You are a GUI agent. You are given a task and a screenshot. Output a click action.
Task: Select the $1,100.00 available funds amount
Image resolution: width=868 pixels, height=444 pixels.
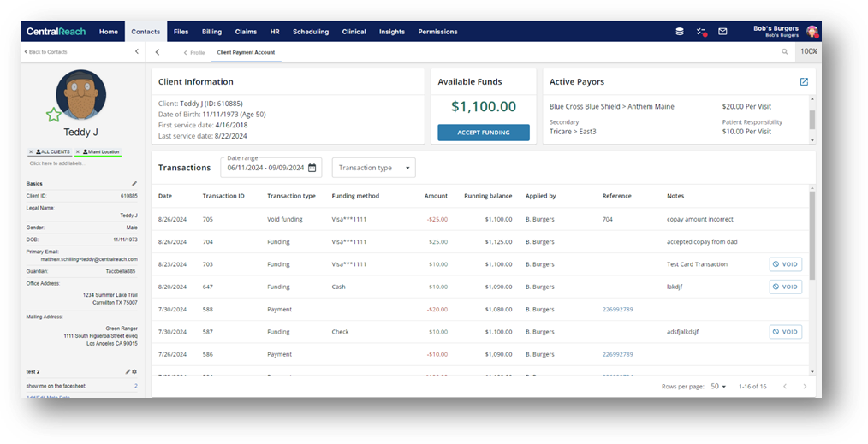tap(484, 106)
